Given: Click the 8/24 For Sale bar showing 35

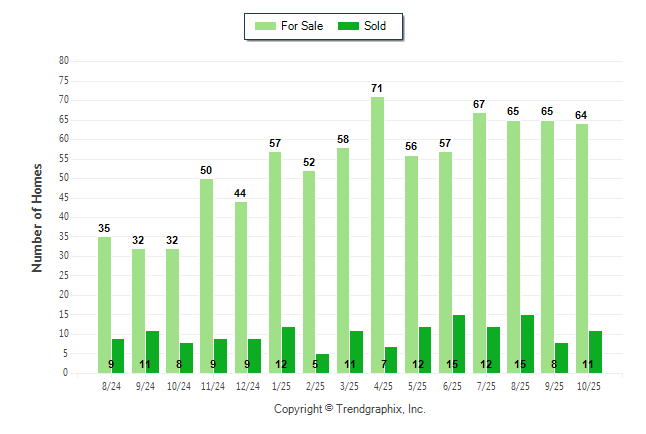Looking at the screenshot, I should [x=104, y=305].
